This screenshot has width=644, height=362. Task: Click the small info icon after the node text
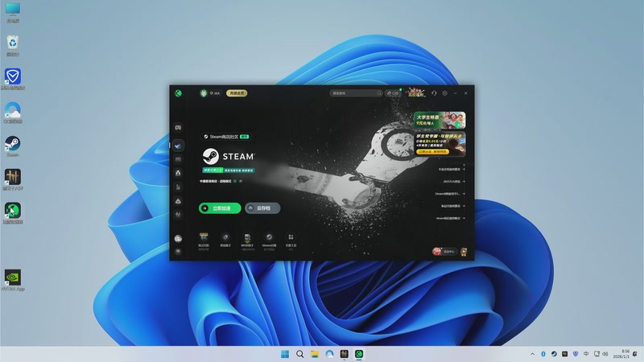click(241, 181)
